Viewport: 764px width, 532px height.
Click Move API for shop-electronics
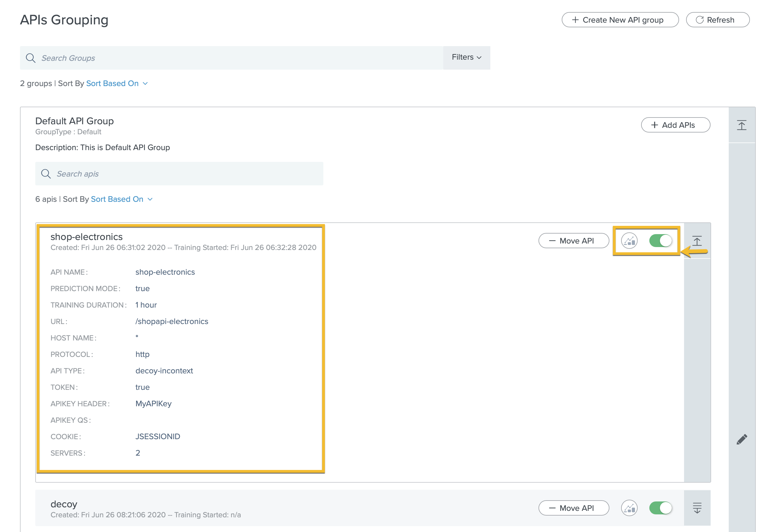click(x=573, y=241)
